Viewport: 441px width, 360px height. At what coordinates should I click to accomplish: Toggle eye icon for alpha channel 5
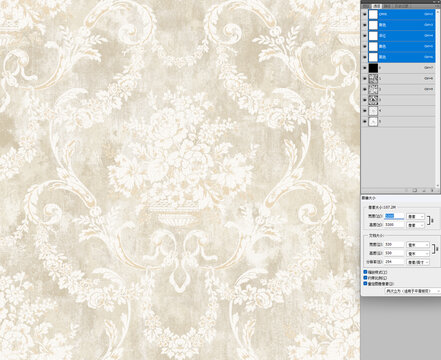pyautogui.click(x=364, y=122)
